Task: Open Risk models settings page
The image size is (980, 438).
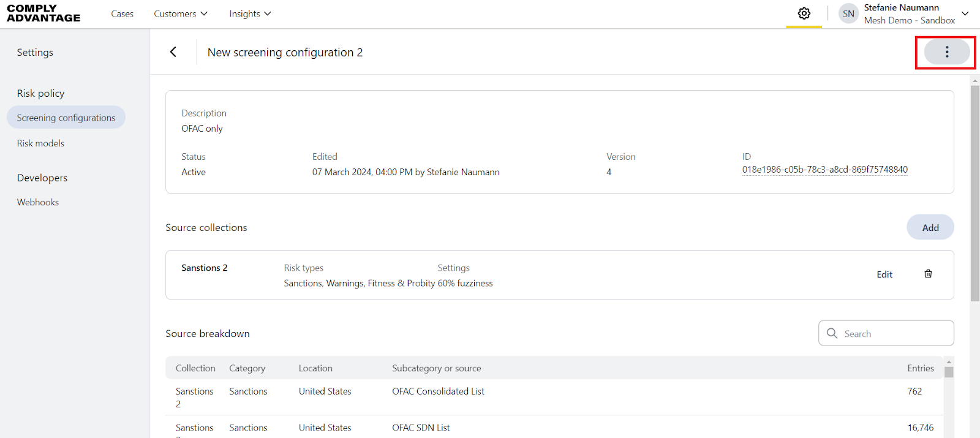Action: click(x=40, y=143)
